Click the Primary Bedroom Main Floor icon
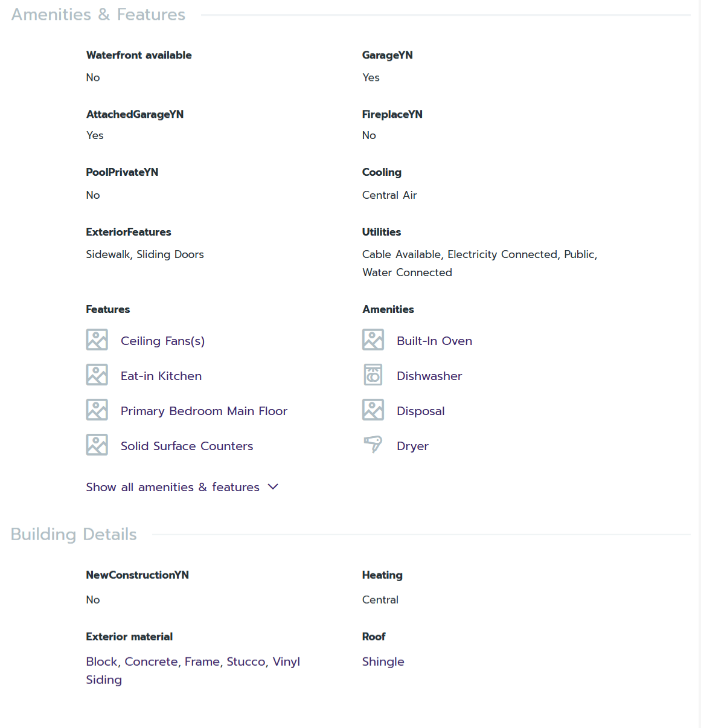Screen dimensions: 701x728 pos(97,410)
